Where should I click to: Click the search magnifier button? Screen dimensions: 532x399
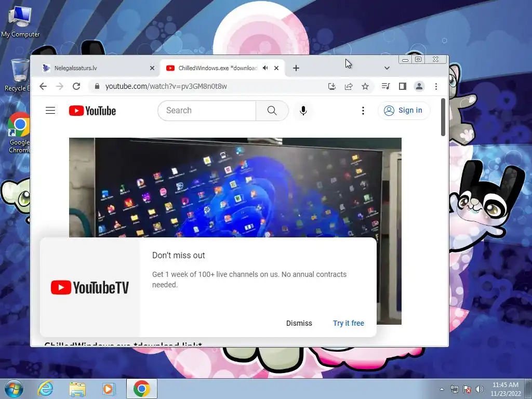click(x=272, y=111)
